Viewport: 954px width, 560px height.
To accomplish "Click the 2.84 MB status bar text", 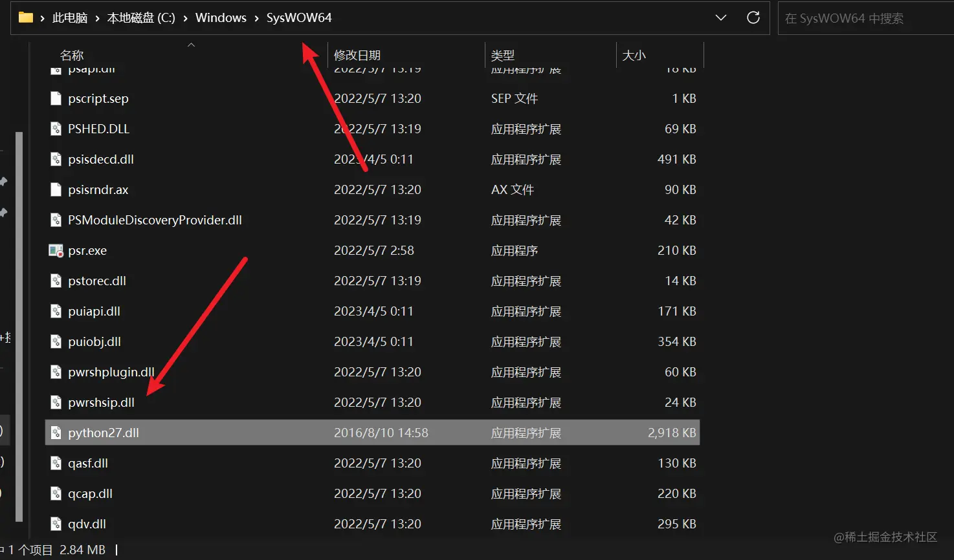I will click(x=82, y=550).
